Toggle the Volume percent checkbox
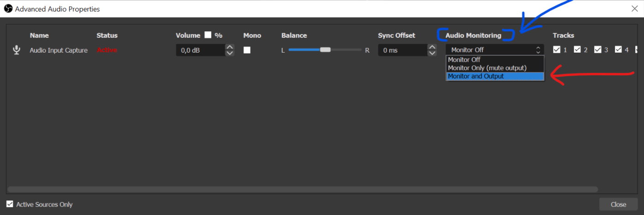 208,35
